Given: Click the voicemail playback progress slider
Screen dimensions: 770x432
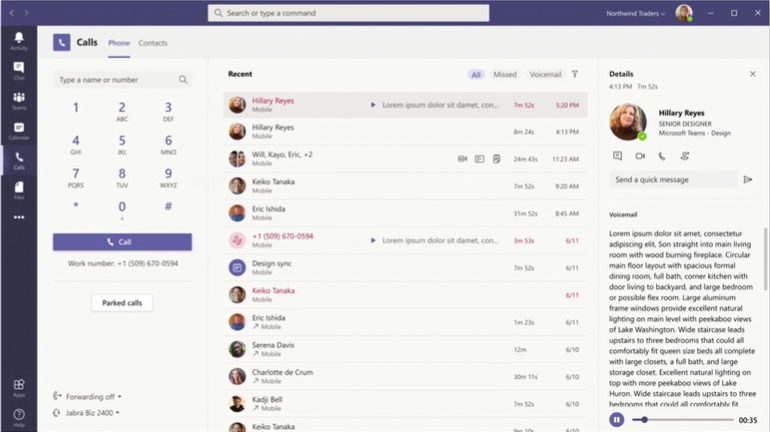Looking at the screenshot, I should [x=683, y=420].
